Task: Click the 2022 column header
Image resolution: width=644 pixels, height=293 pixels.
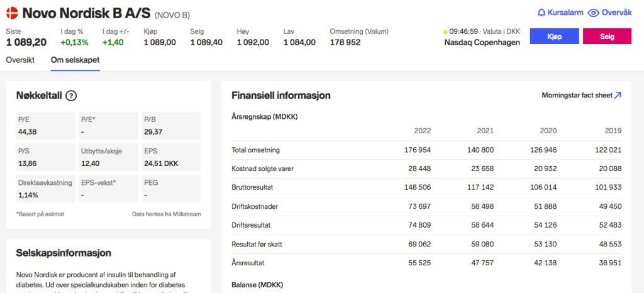Action: [422, 131]
